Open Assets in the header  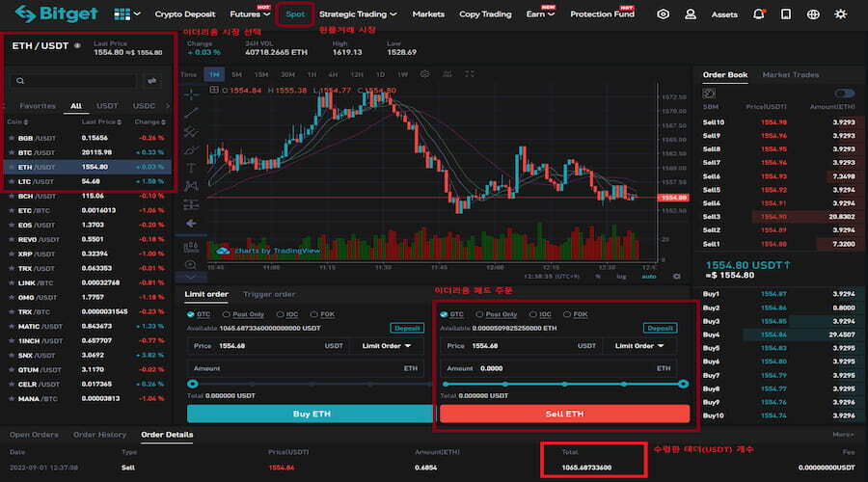(x=724, y=14)
